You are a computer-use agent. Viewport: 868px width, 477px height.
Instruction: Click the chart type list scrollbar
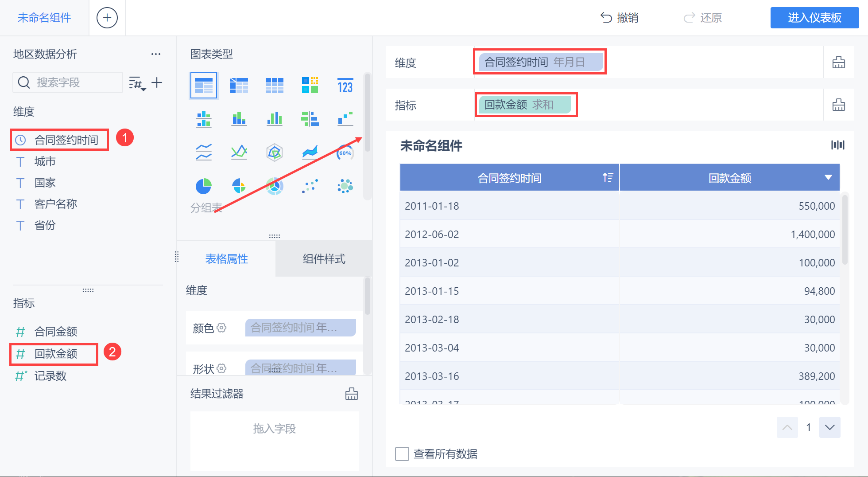(x=367, y=113)
